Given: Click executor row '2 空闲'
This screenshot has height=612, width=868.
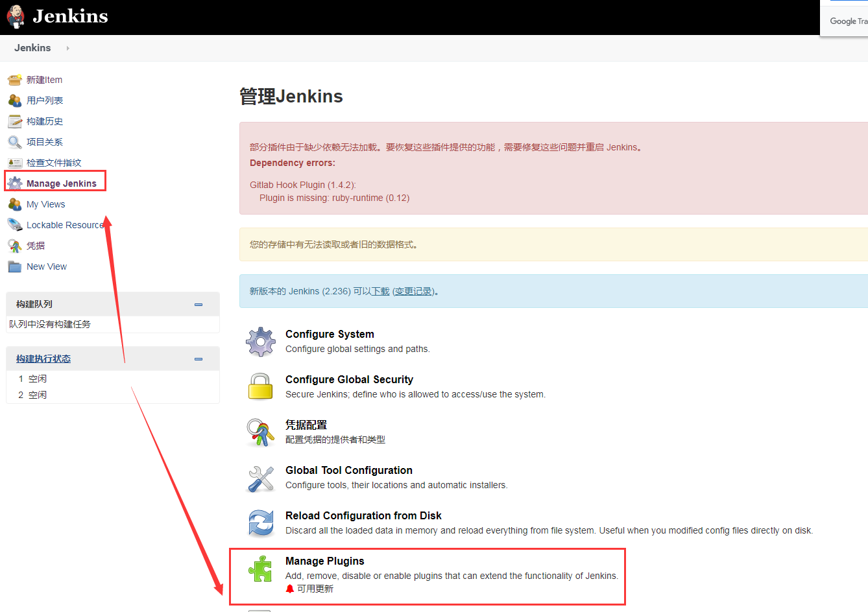Looking at the screenshot, I should tap(113, 395).
